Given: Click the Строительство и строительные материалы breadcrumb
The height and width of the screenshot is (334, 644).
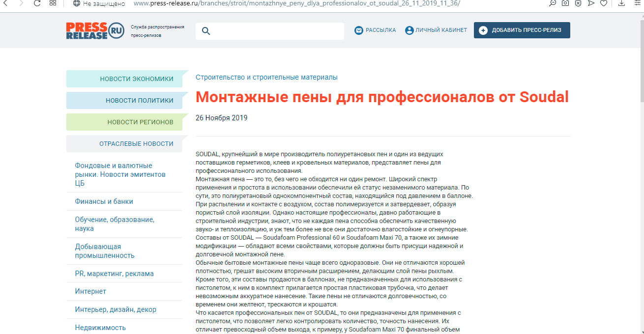Looking at the screenshot, I should pyautogui.click(x=266, y=78).
